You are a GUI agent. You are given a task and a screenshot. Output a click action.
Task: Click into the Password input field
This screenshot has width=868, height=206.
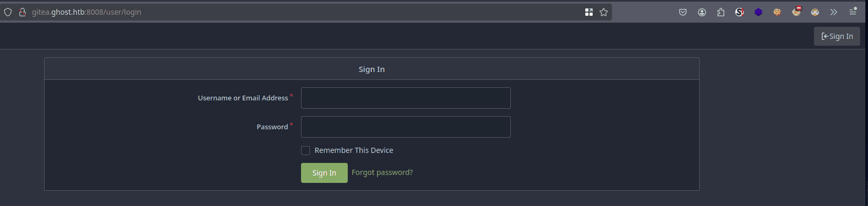click(406, 127)
